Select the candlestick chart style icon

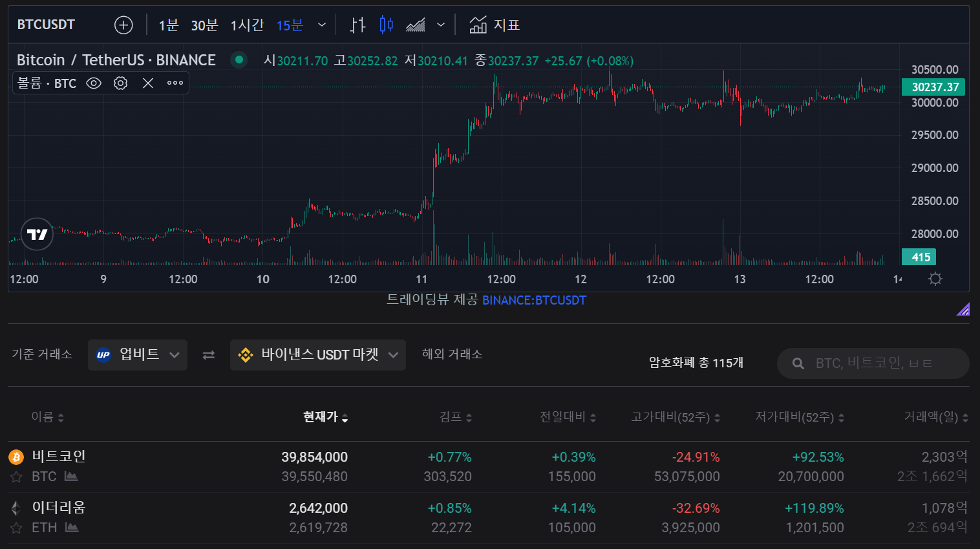click(387, 25)
